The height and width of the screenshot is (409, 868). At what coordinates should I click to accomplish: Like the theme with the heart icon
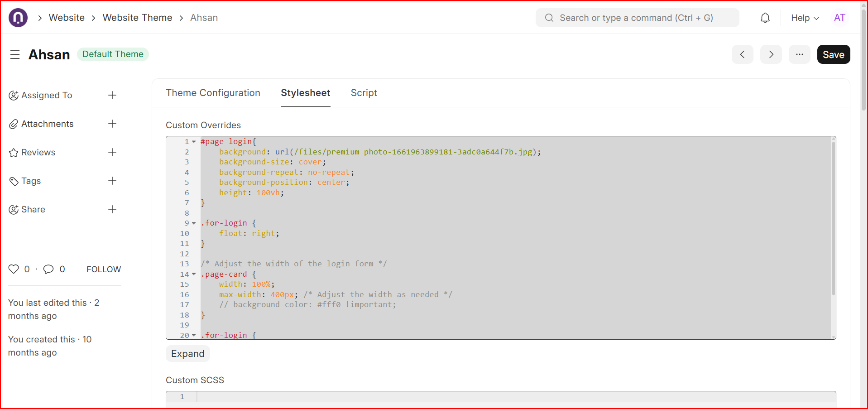pyautogui.click(x=14, y=269)
